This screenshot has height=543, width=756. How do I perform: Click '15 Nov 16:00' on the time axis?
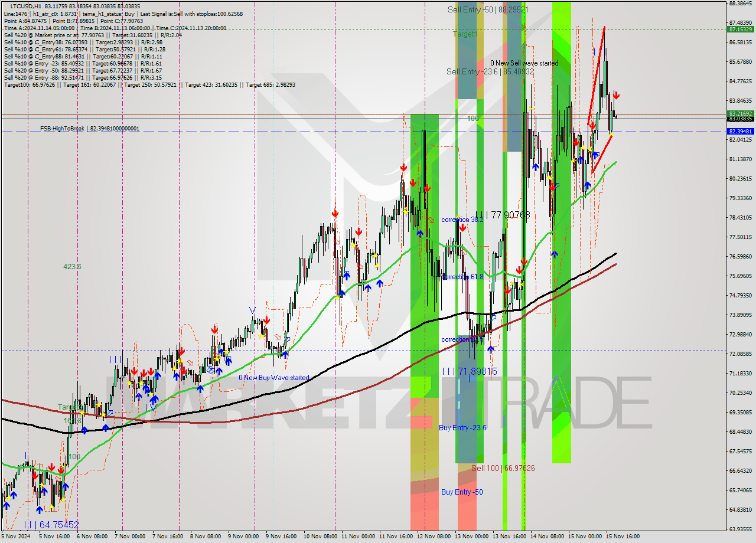click(x=622, y=537)
